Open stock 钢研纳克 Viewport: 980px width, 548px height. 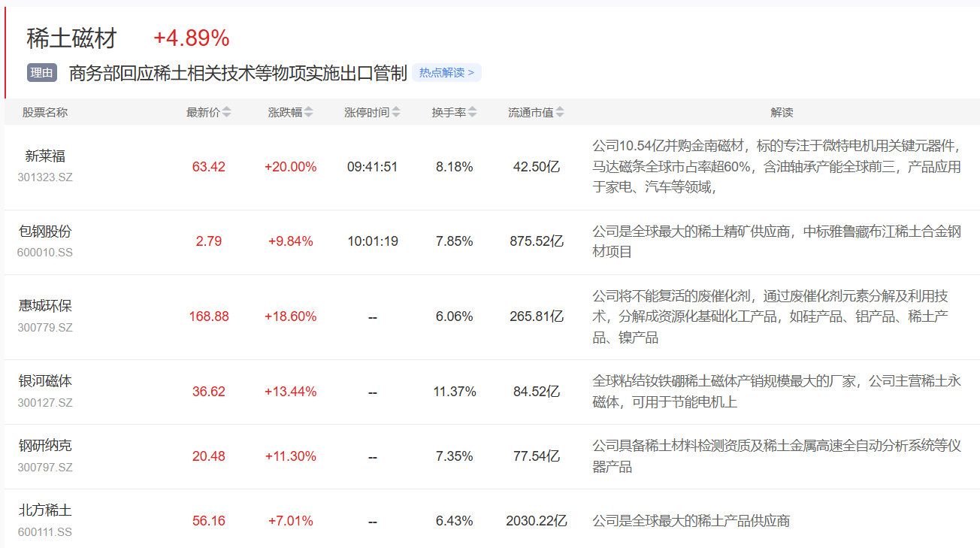coord(45,446)
